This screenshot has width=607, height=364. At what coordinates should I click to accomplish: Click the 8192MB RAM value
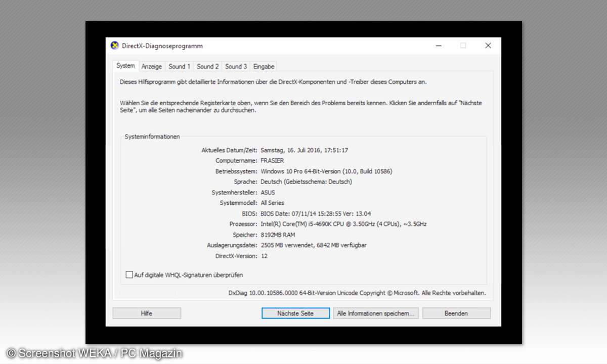(278, 235)
